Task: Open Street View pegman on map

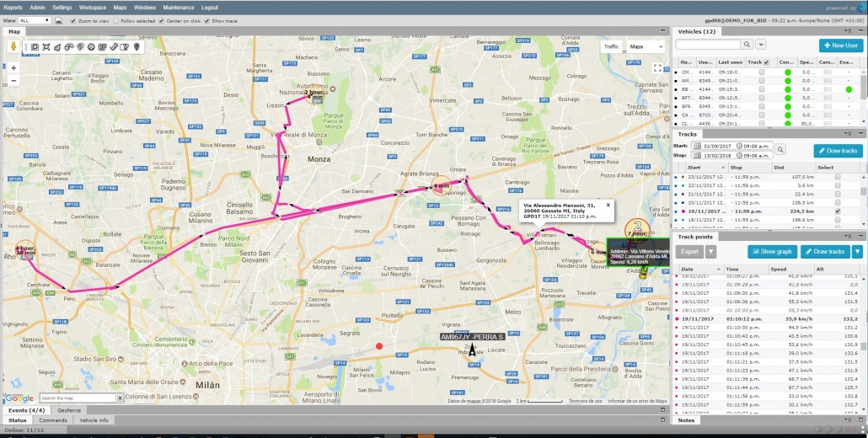Action: point(13,47)
